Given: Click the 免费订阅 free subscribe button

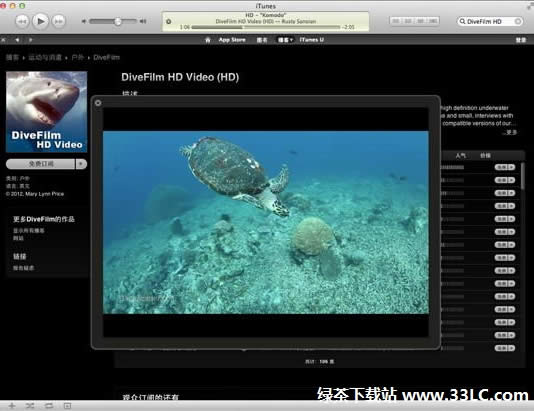Looking at the screenshot, I should click(41, 164).
